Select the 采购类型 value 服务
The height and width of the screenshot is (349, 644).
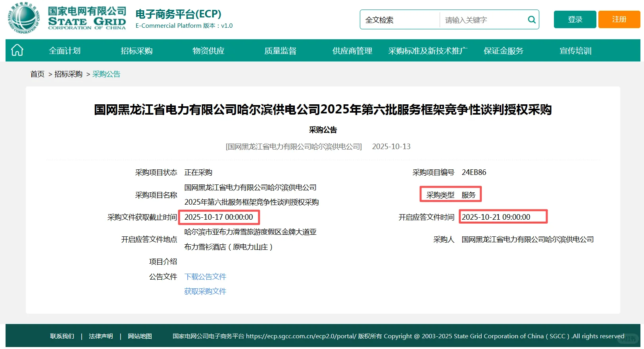pos(468,195)
